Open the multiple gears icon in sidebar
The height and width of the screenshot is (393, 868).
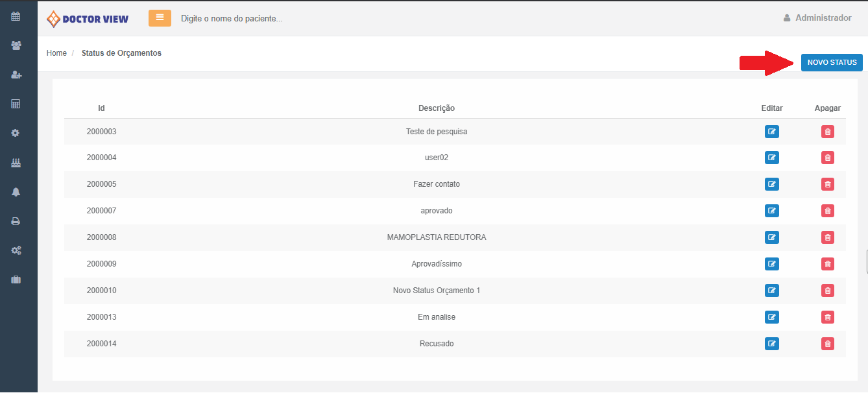[16, 250]
